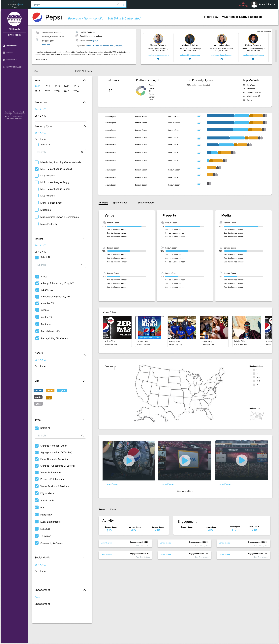Select the orange Radio type tag
The height and width of the screenshot is (644, 279).
click(x=50, y=391)
